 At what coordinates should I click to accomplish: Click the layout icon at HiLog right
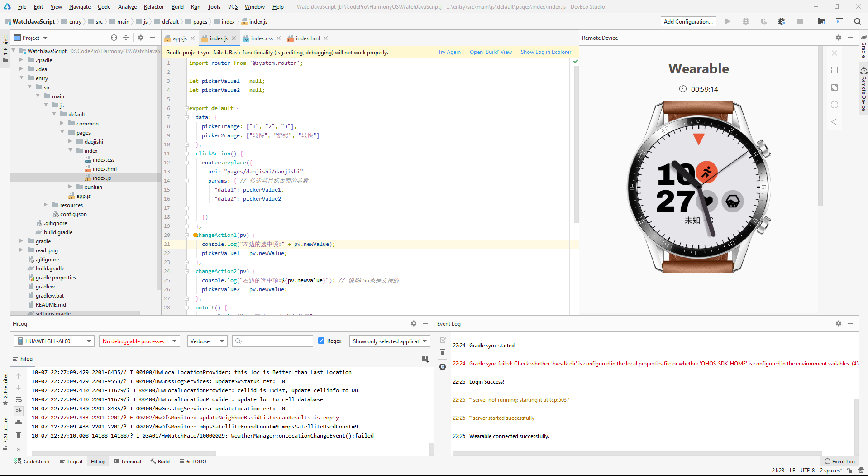pos(425,359)
